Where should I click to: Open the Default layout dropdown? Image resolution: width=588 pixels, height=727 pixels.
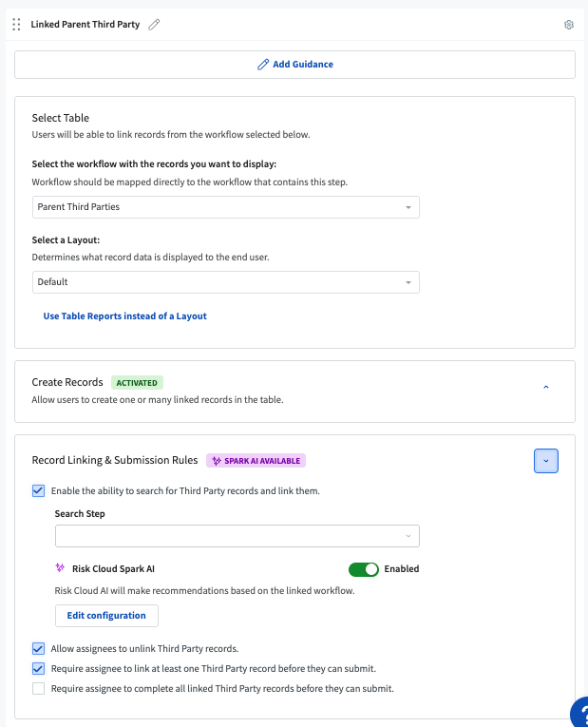click(225, 282)
